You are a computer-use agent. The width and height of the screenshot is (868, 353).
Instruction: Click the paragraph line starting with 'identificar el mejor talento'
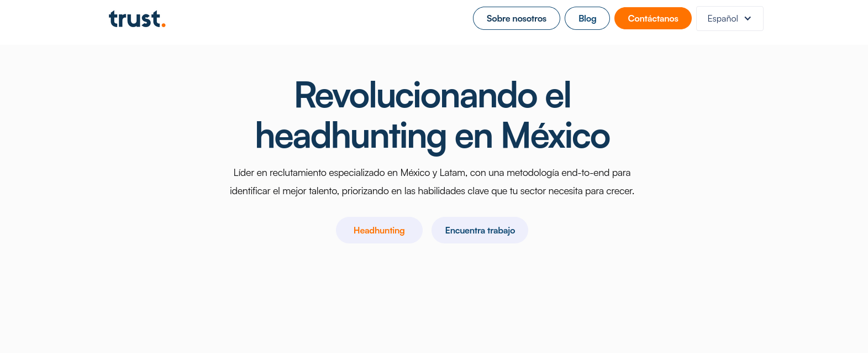432,191
